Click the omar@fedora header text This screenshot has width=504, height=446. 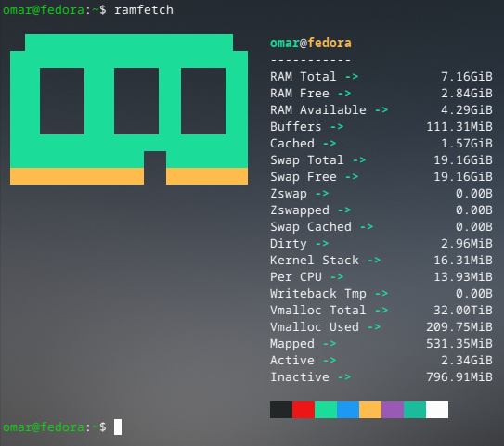(x=311, y=43)
